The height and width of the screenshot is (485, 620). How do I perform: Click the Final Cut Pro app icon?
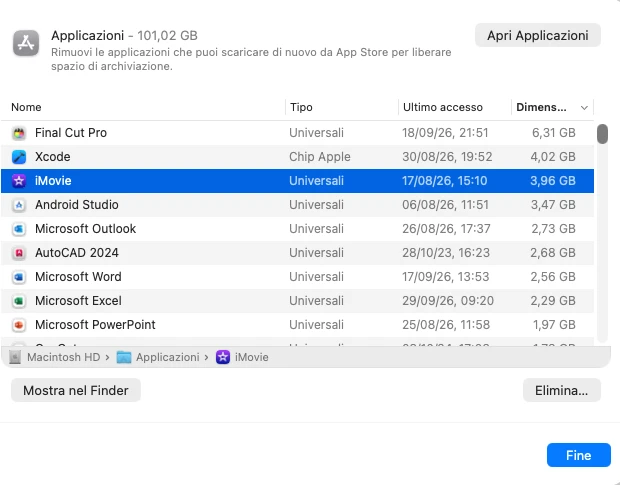19,133
